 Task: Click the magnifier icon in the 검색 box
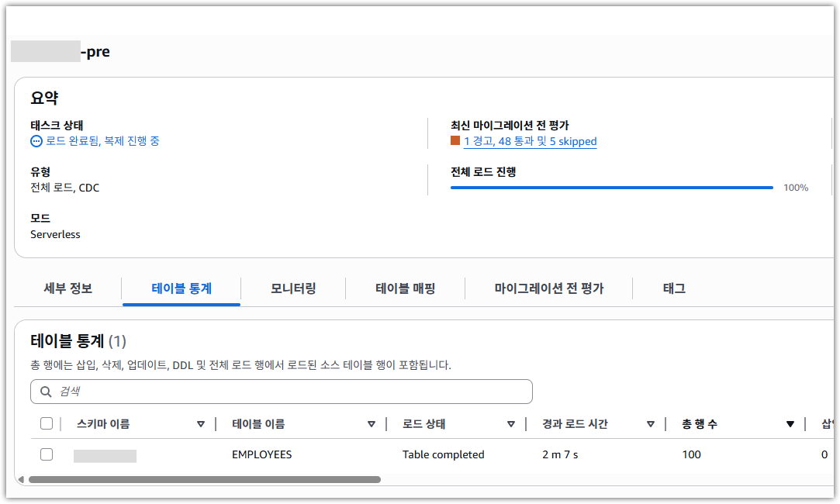click(x=46, y=392)
